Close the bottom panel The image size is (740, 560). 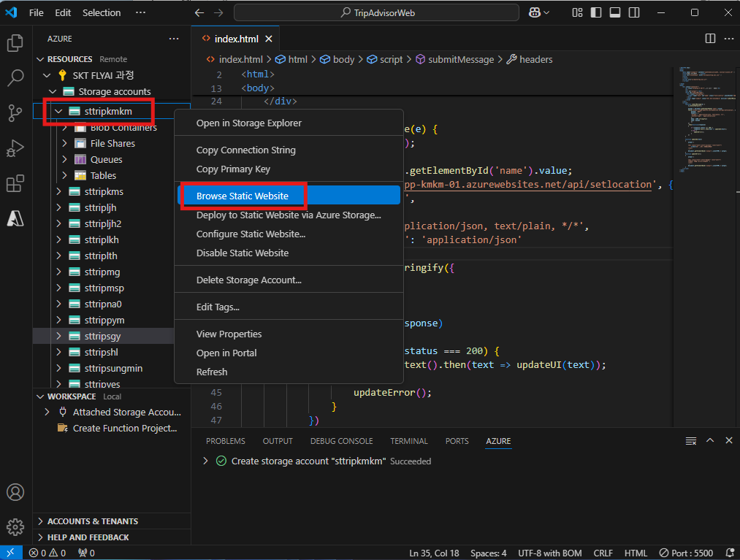tap(728, 441)
